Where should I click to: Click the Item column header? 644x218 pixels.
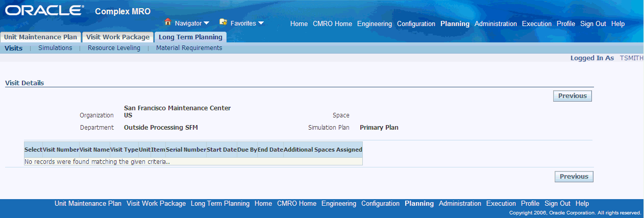click(158, 150)
